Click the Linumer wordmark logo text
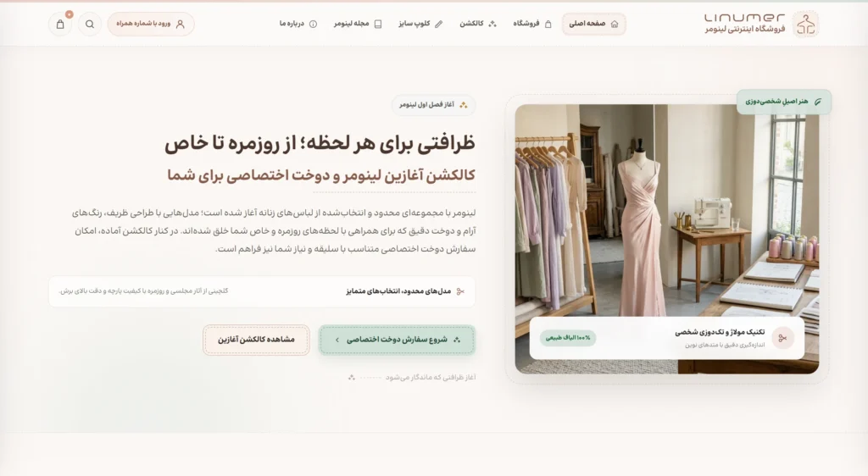The image size is (868, 476). pos(744,18)
